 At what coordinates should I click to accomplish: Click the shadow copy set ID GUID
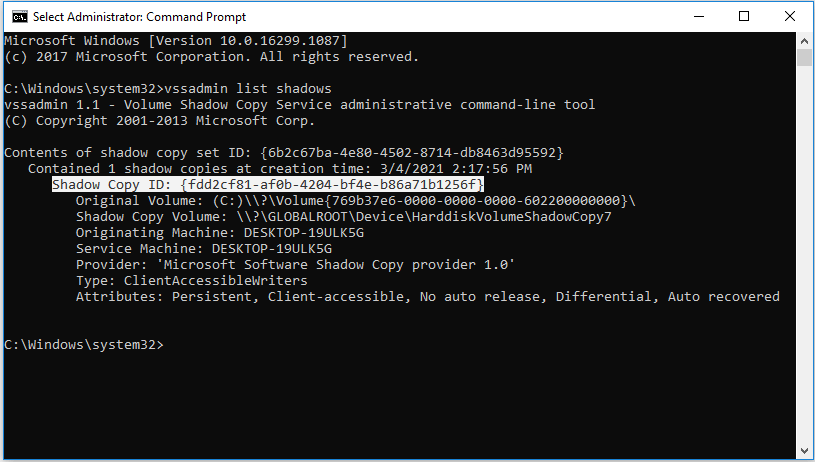pos(412,153)
